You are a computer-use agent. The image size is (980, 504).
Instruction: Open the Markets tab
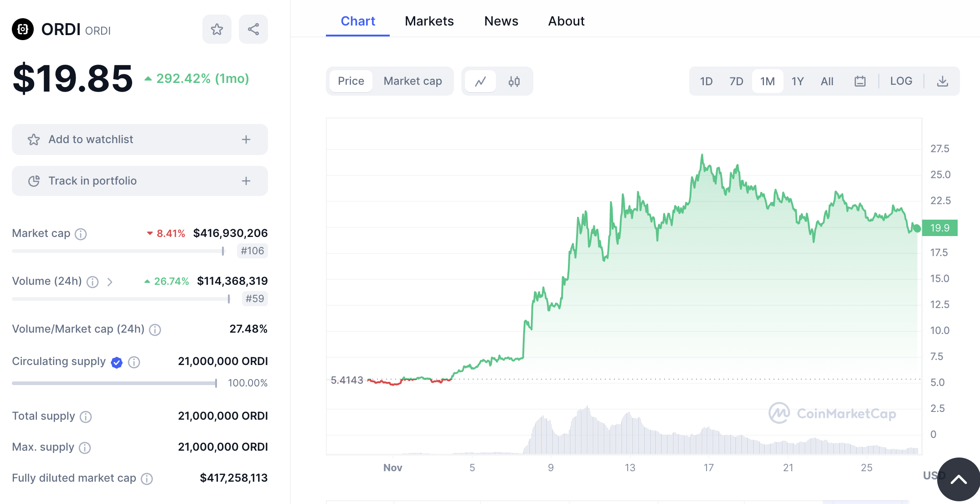(429, 21)
